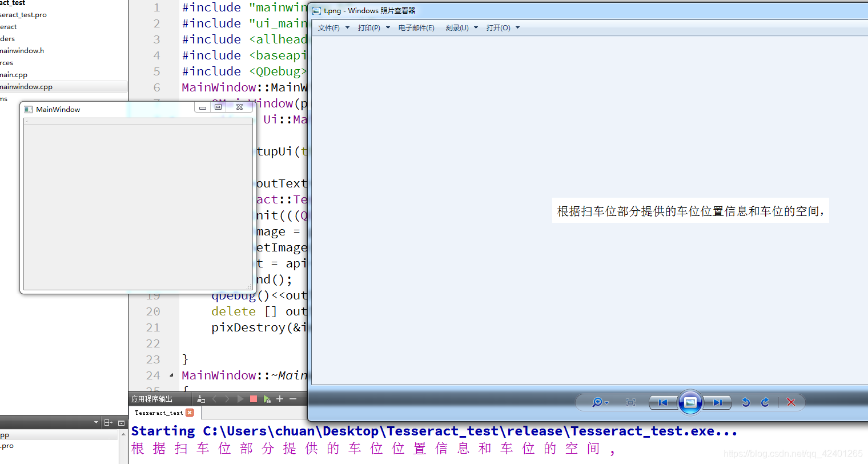
Task: Open the 电子邮件(E) menu item
Action: [416, 27]
